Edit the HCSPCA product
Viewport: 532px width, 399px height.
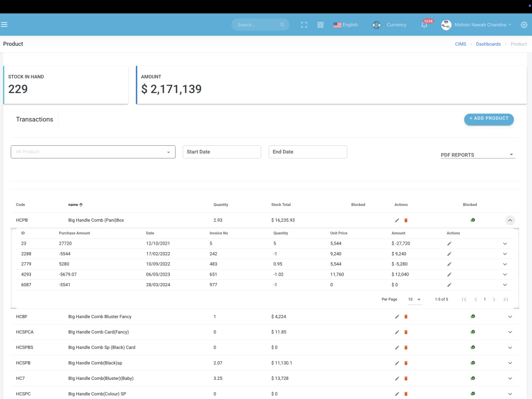[397, 332]
